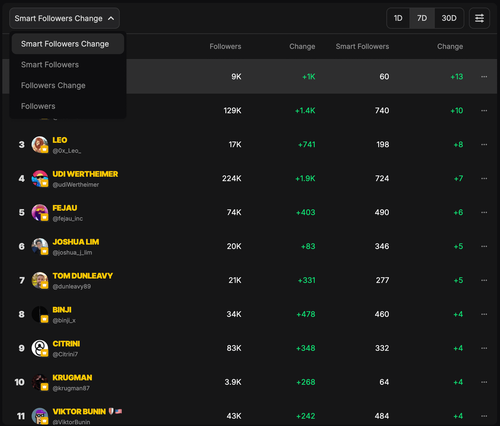Open the three-dot menu for Binji's row
The width and height of the screenshot is (500, 426).
(484, 314)
